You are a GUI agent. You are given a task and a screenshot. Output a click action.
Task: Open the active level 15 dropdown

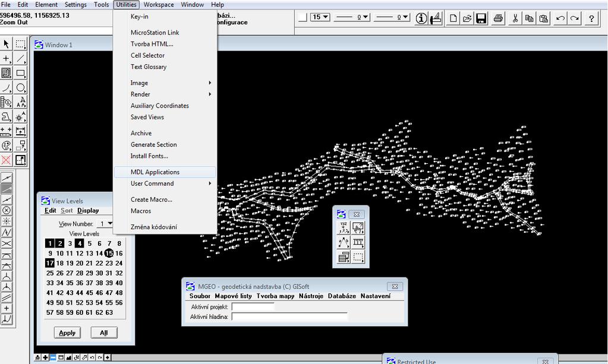tap(320, 17)
